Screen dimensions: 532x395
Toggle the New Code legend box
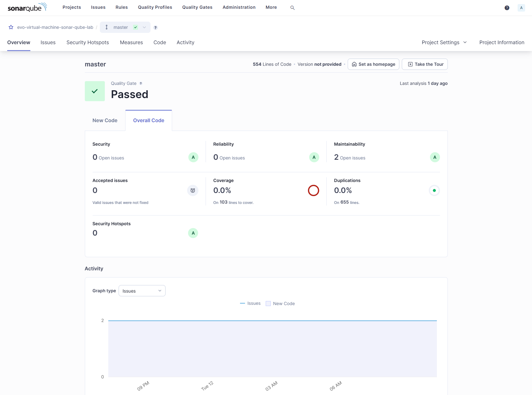(x=268, y=304)
